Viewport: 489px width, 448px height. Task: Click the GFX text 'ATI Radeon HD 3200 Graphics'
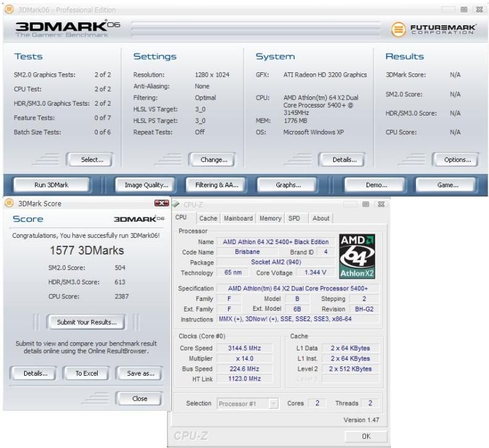point(325,75)
